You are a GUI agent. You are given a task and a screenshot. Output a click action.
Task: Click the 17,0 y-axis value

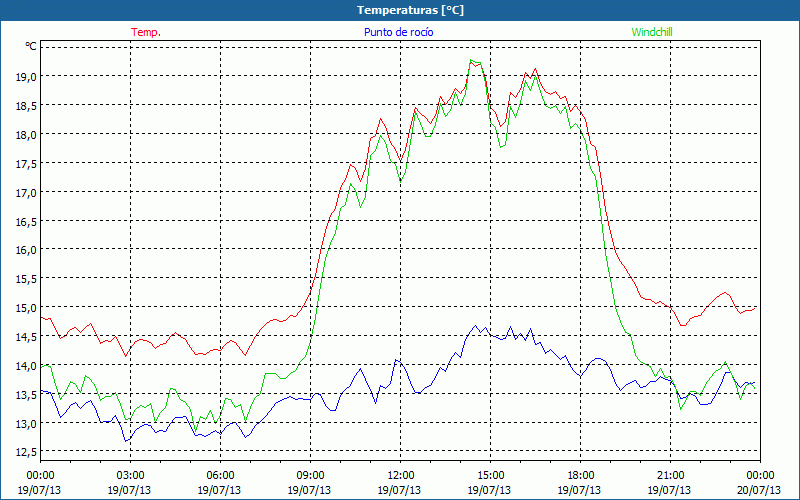pos(27,193)
